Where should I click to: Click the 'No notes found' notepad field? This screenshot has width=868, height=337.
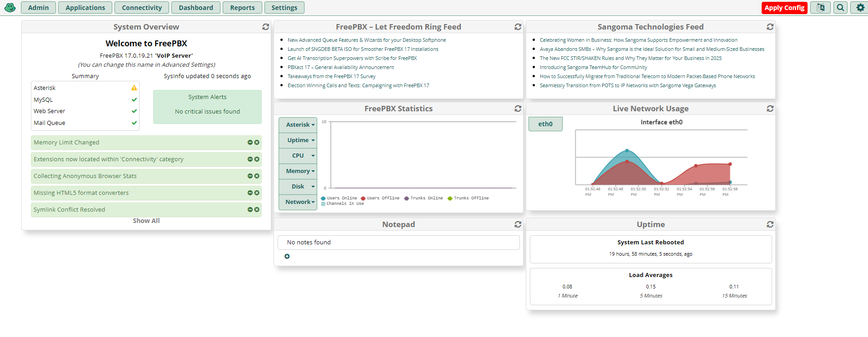[399, 243]
